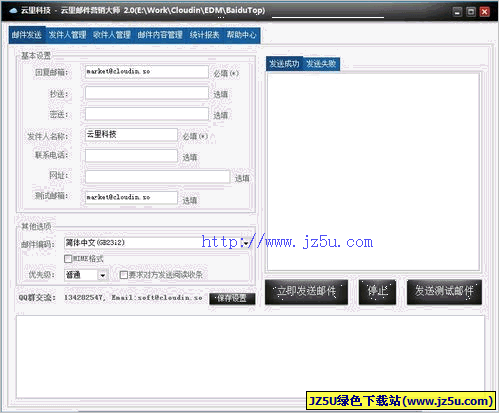Click the 密送 input field
The width and height of the screenshot is (499, 413).
point(147,114)
